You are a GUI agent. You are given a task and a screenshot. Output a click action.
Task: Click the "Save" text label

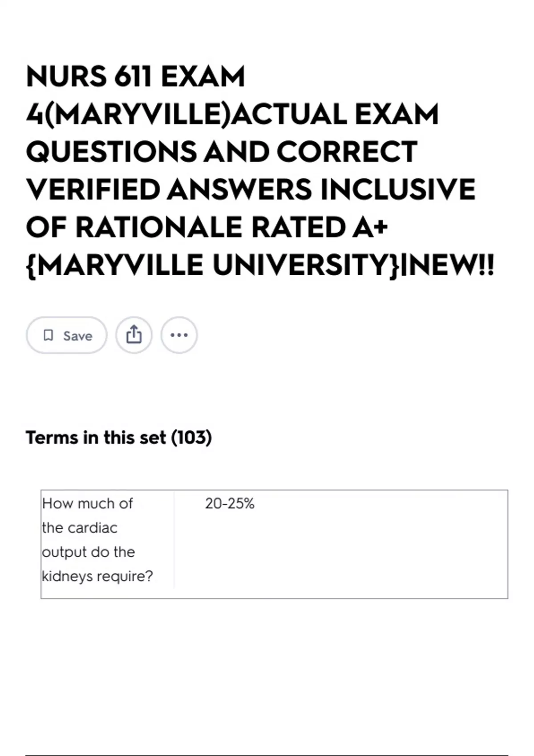coord(77,336)
